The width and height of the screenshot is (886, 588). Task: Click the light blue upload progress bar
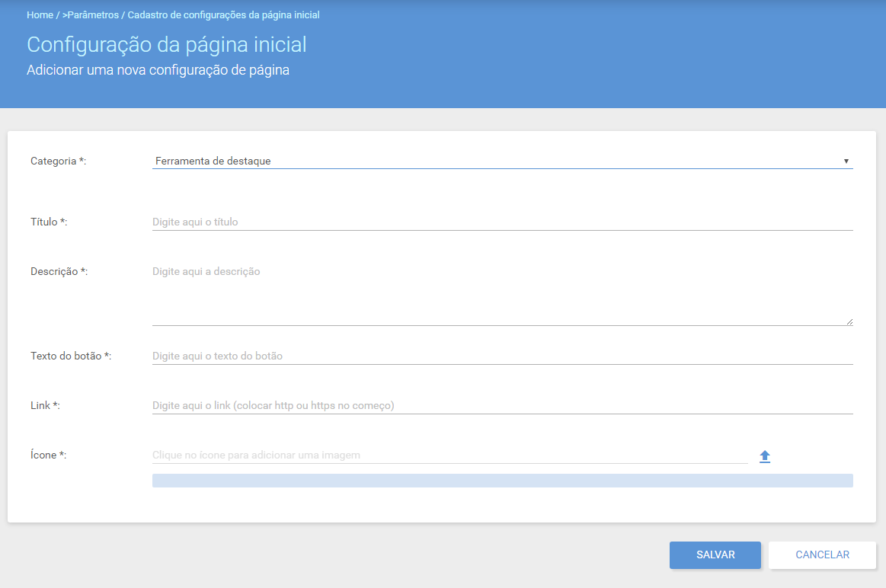pos(502,481)
